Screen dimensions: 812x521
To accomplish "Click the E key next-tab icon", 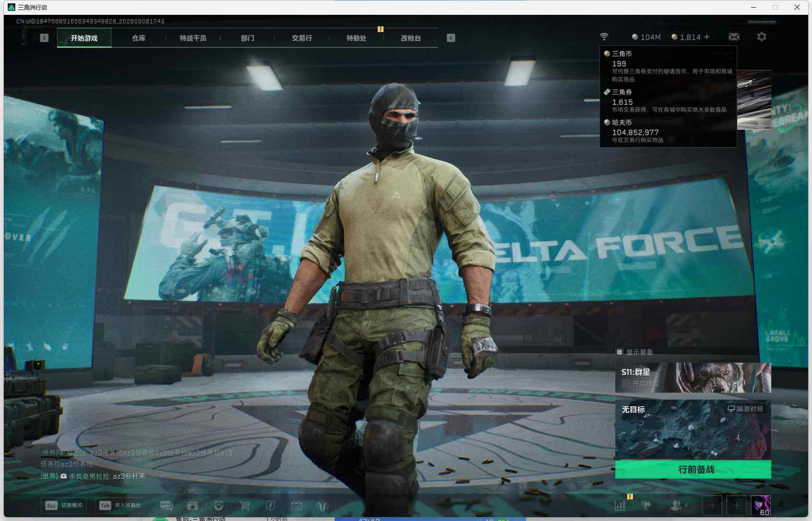I will click(x=451, y=38).
